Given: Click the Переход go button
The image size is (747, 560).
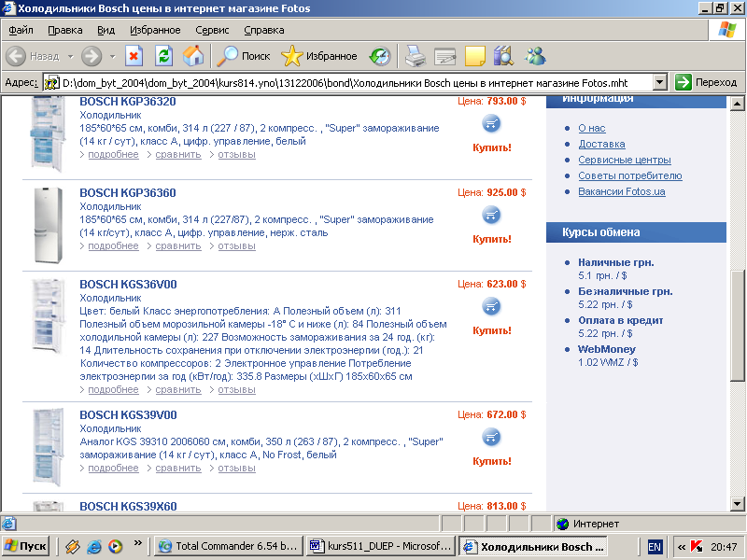Looking at the screenshot, I should click(706, 82).
